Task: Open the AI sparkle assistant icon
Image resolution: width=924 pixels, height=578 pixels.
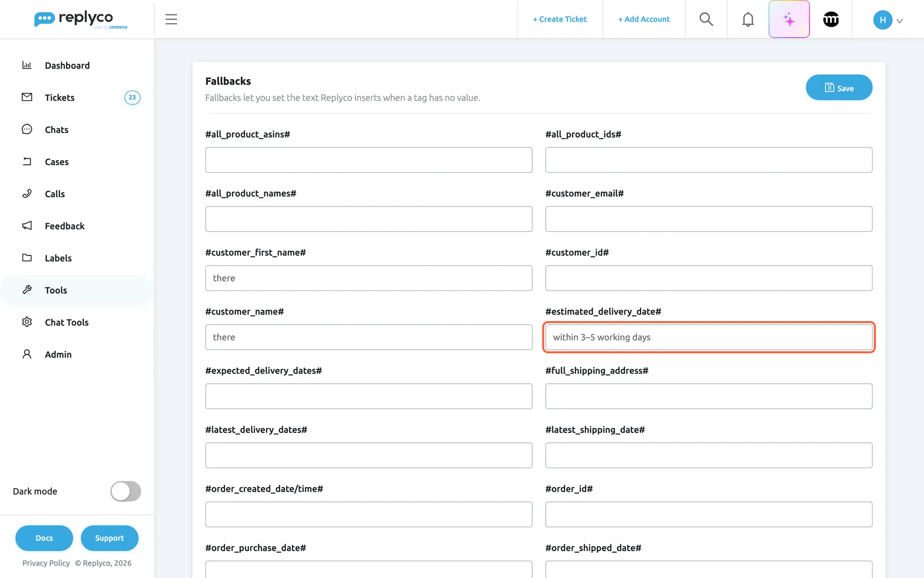Action: point(789,20)
